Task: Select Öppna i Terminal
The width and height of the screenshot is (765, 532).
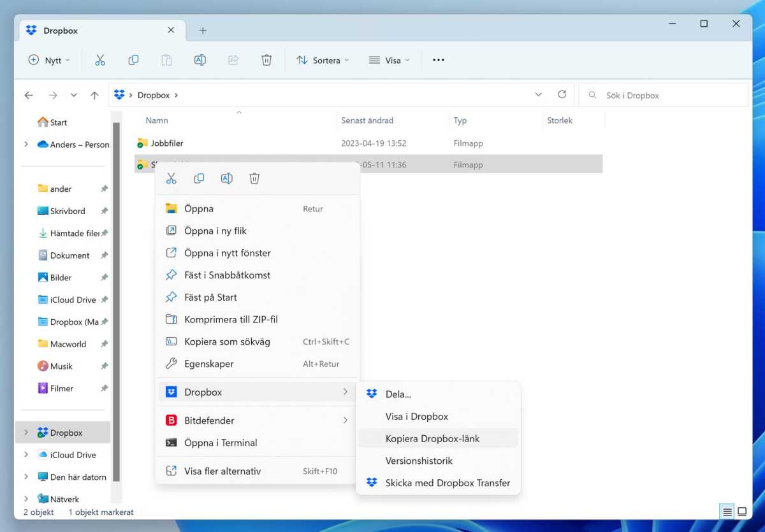Action: tap(258, 443)
